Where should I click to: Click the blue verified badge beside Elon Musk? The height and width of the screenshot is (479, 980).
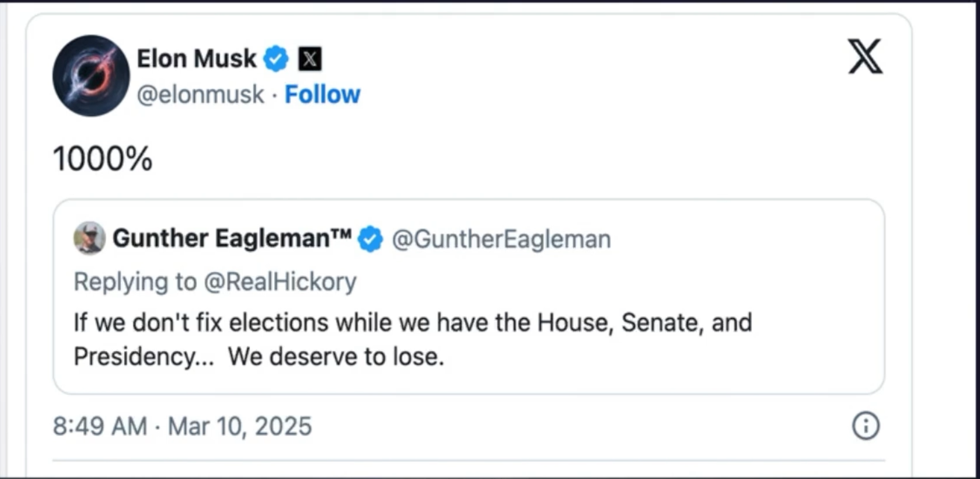click(x=276, y=59)
